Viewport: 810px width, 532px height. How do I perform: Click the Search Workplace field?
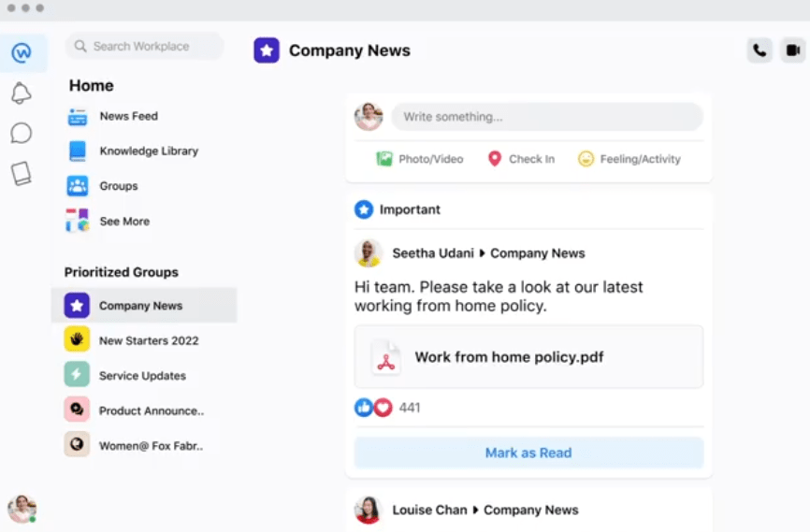[145, 46]
